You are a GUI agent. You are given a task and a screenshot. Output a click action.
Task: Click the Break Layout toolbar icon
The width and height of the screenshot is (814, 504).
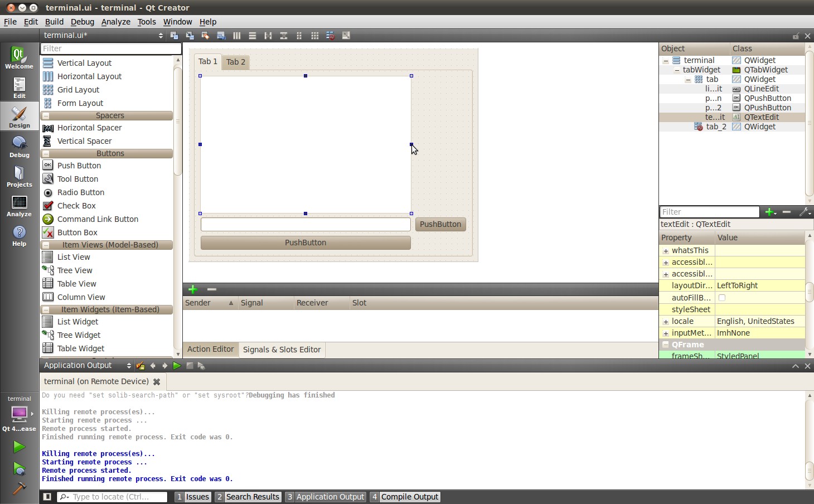pyautogui.click(x=331, y=35)
